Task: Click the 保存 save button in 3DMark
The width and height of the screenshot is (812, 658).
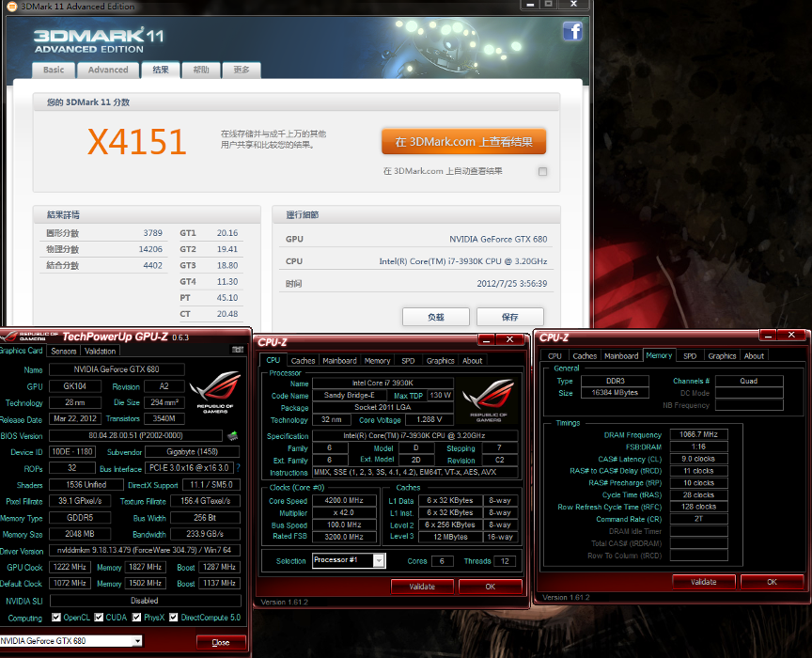Action: click(x=510, y=317)
